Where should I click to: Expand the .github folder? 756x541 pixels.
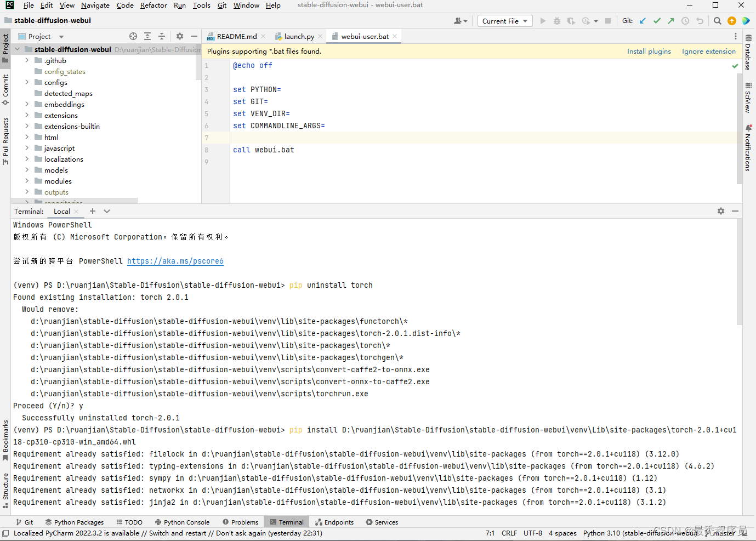point(27,60)
